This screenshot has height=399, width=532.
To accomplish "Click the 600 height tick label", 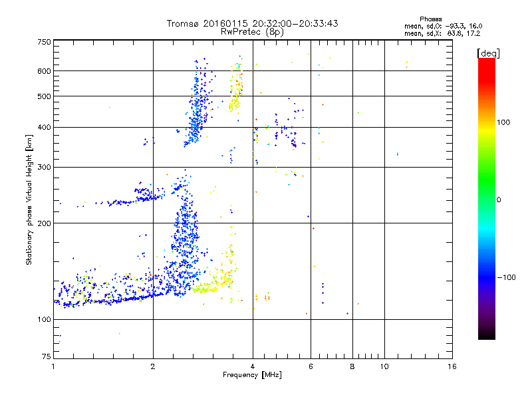I will pos(44,71).
